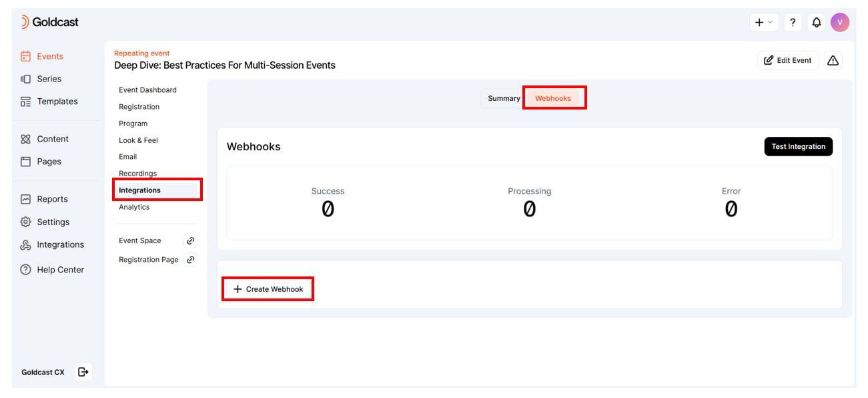The width and height of the screenshot is (868, 398).
Task: Click the warning triangle icon
Action: tap(833, 60)
